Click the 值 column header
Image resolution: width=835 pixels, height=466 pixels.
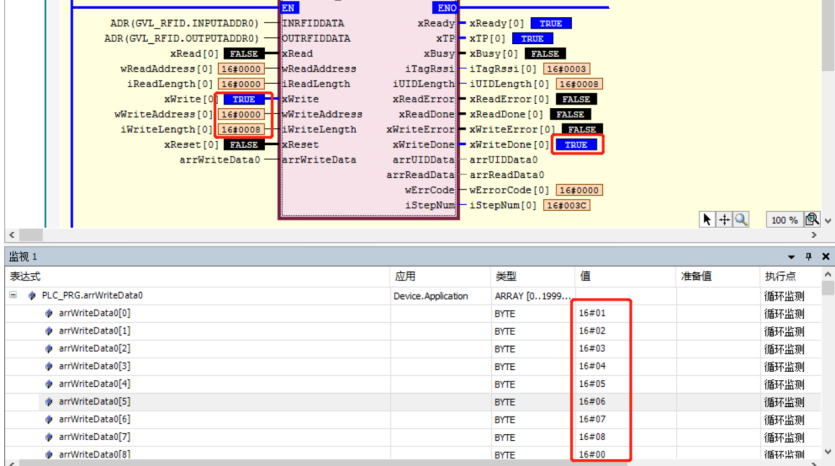coord(585,276)
